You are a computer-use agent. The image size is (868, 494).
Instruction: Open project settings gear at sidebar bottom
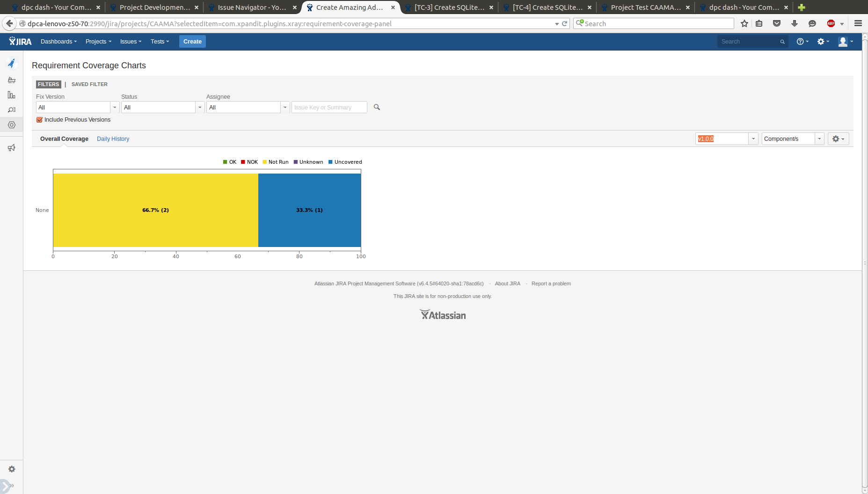tap(12, 469)
